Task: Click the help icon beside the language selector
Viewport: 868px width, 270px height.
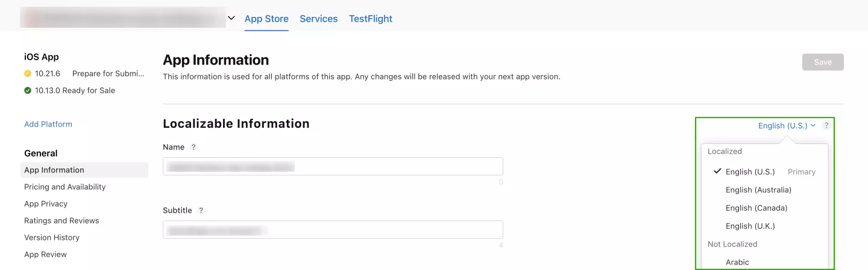Action: click(x=826, y=125)
